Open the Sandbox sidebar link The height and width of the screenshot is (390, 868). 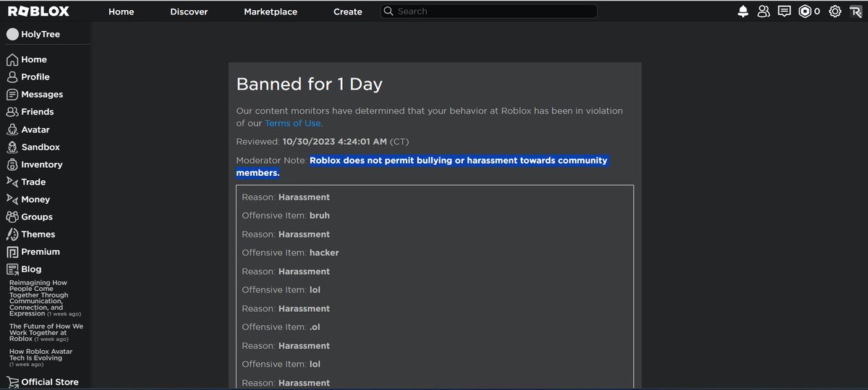[x=41, y=147]
